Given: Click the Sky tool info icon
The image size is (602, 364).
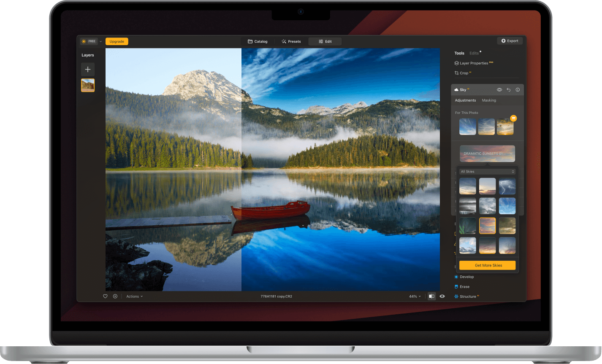Looking at the screenshot, I should (518, 90).
